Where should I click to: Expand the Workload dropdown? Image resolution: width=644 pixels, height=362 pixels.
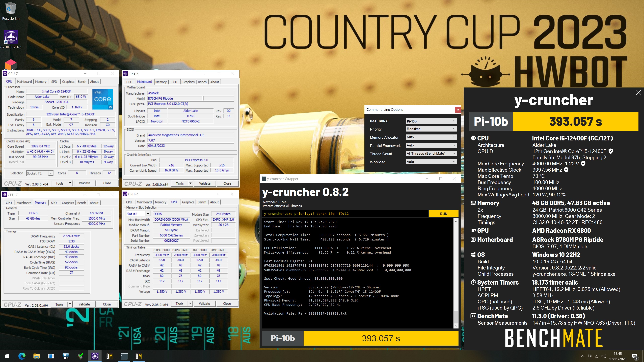[431, 162]
